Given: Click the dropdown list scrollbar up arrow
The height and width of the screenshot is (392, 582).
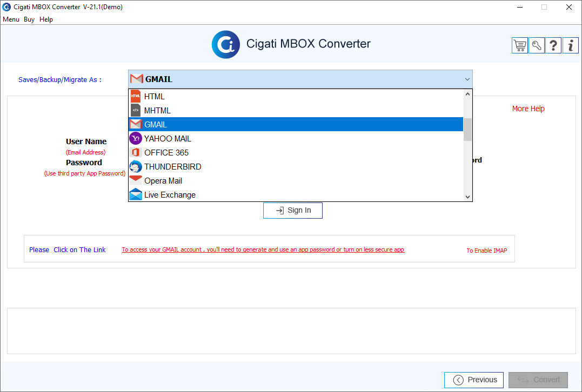Looking at the screenshot, I should point(467,94).
